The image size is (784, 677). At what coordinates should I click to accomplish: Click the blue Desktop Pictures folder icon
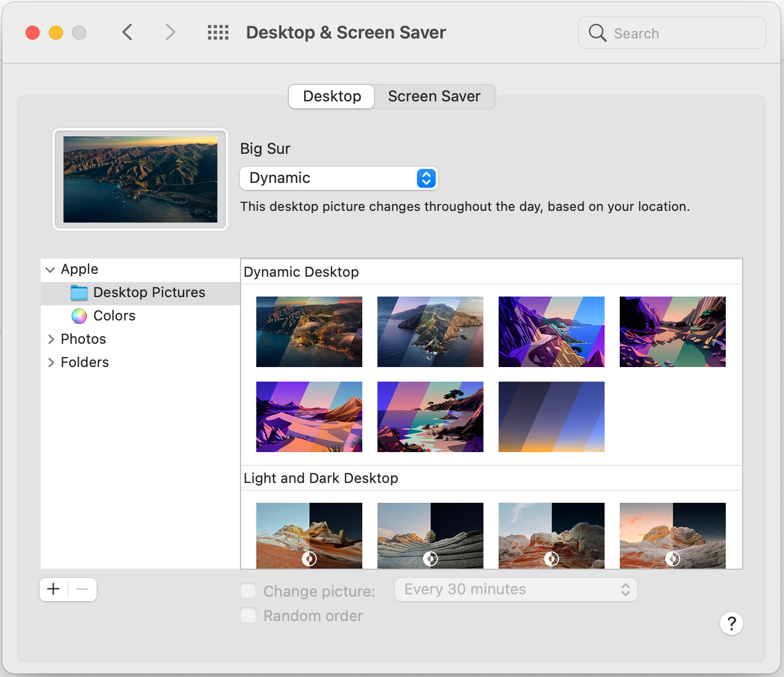(x=79, y=292)
